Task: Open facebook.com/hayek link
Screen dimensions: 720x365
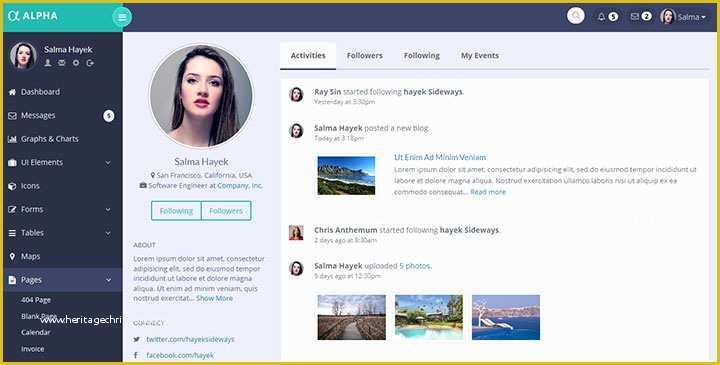Action: pos(180,355)
